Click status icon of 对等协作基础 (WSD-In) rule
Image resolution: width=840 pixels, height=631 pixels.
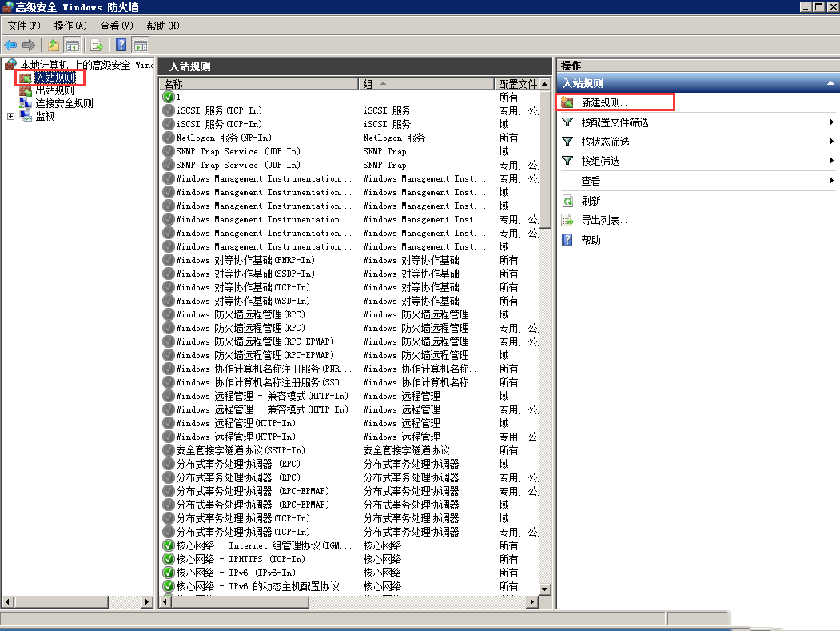pyautogui.click(x=169, y=301)
